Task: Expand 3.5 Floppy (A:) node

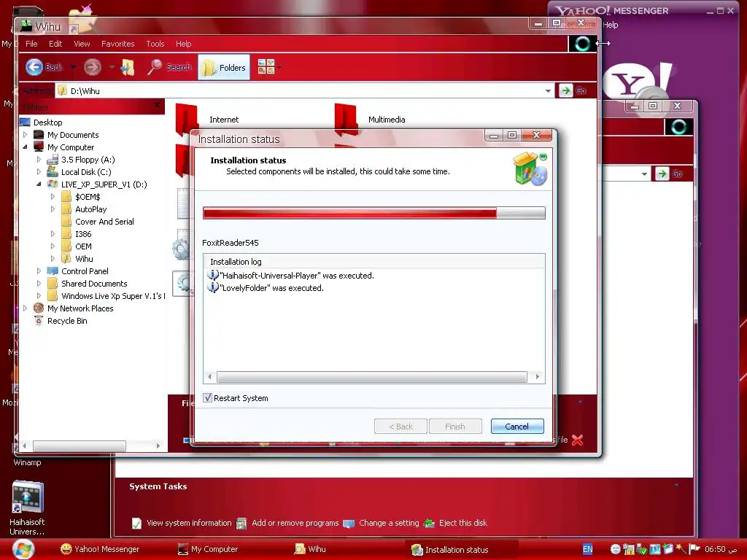Action: [x=39, y=160]
